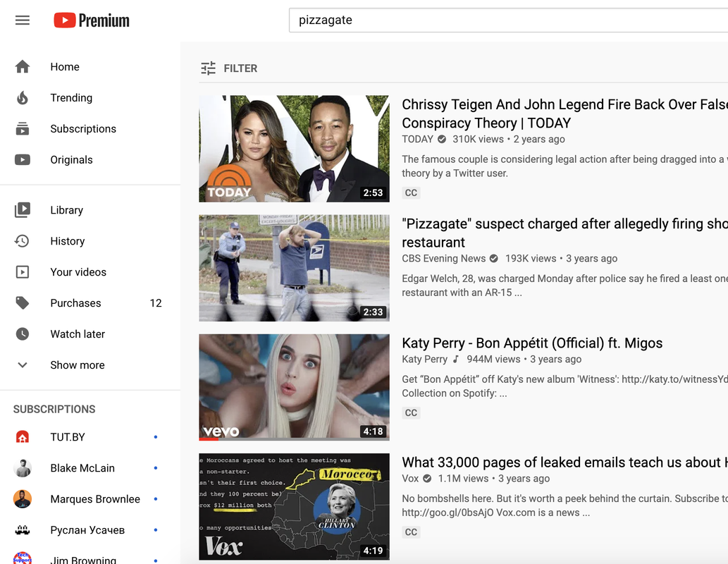This screenshot has height=564, width=728.
Task: Open Library from the sidebar
Action: pos(90,210)
